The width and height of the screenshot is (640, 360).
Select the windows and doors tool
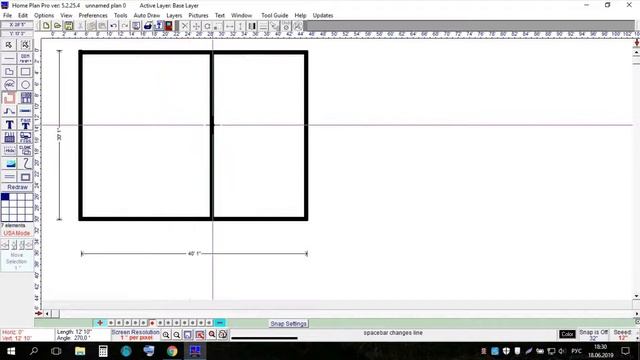pos(25,98)
